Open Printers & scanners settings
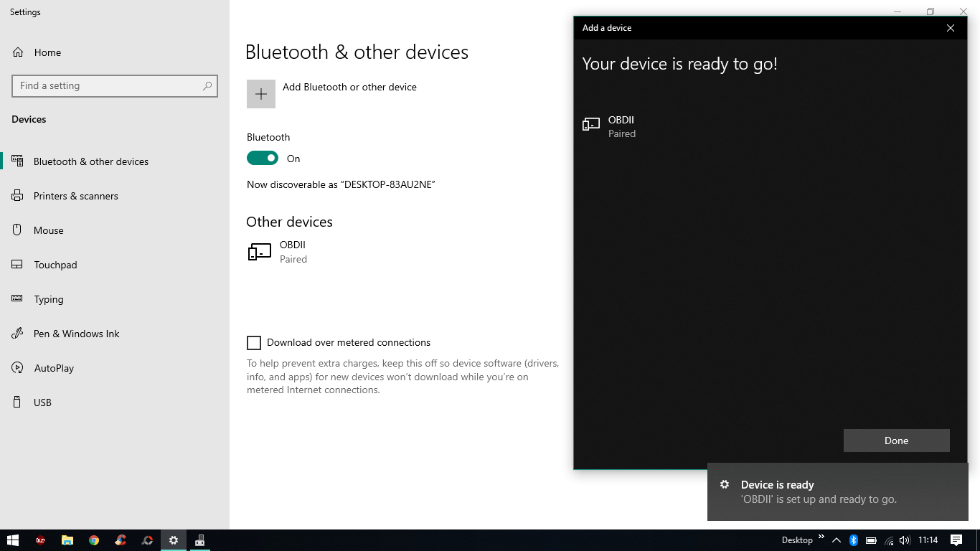The height and width of the screenshot is (551, 980). point(75,196)
